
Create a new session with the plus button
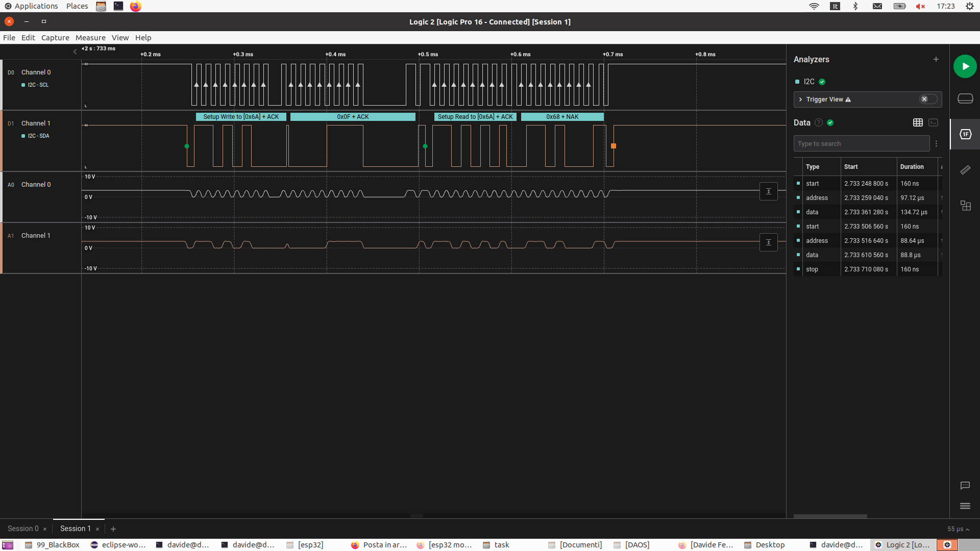113,529
